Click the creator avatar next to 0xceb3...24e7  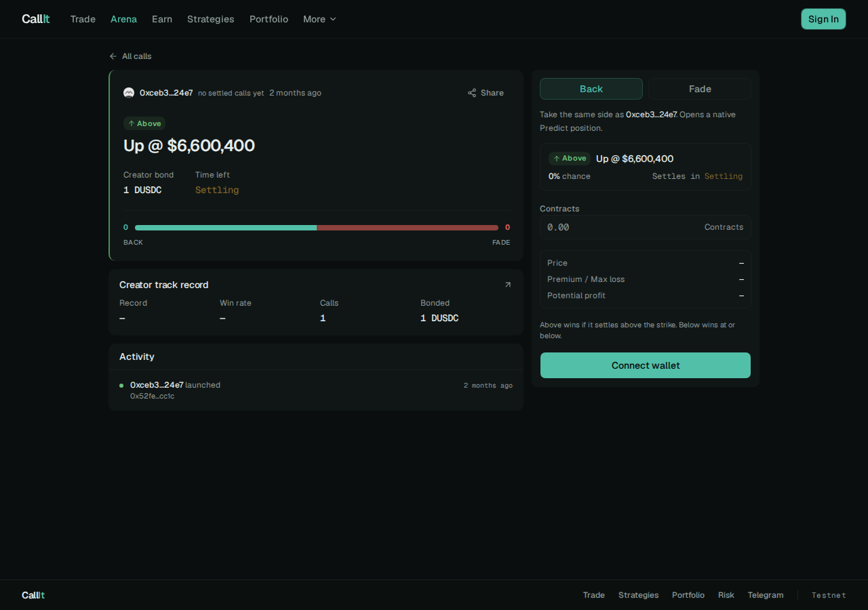[129, 93]
